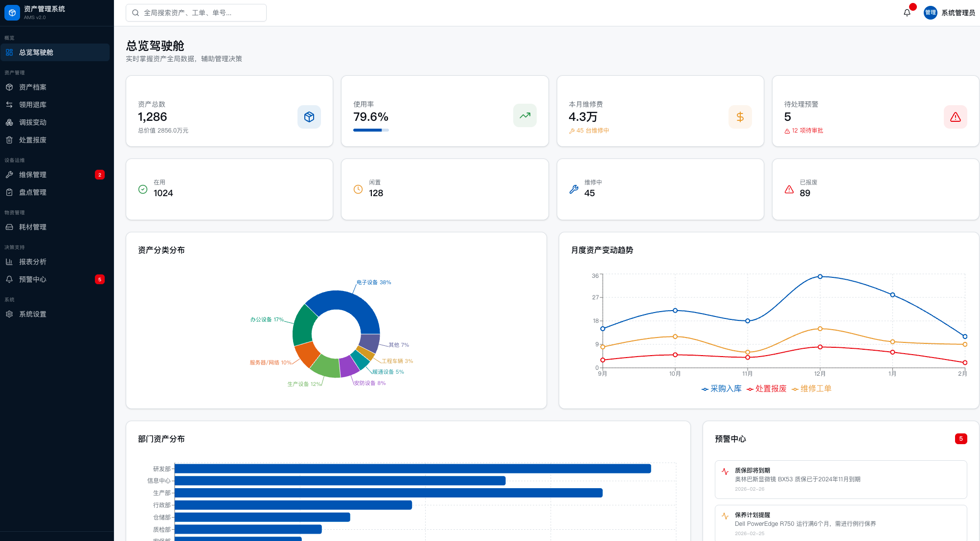Open 资产档案 in the sidebar
Viewport: 980px width, 541px height.
pos(33,87)
